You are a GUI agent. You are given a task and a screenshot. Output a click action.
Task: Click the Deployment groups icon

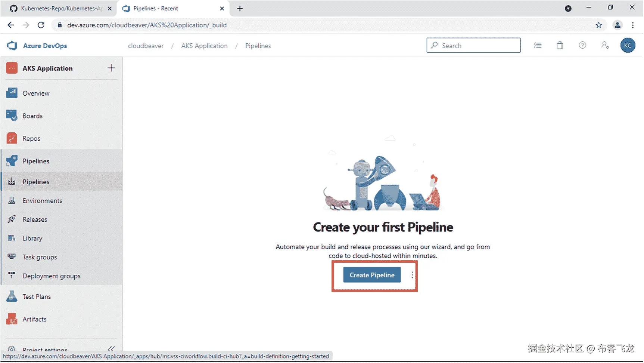[12, 276]
